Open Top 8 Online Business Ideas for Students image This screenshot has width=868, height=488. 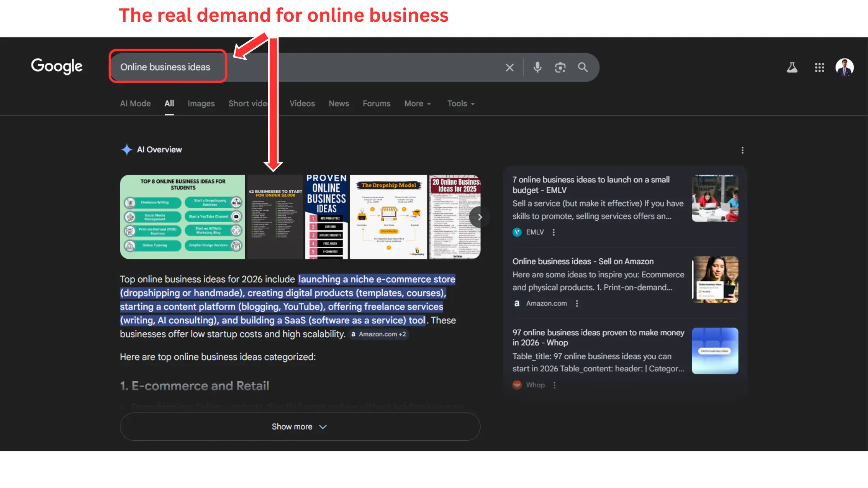183,217
